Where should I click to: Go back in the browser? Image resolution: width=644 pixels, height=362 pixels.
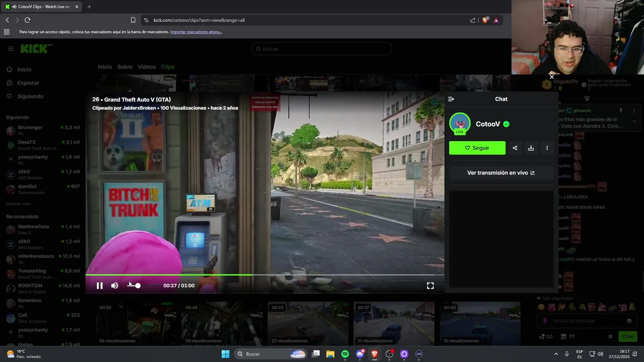[8, 20]
